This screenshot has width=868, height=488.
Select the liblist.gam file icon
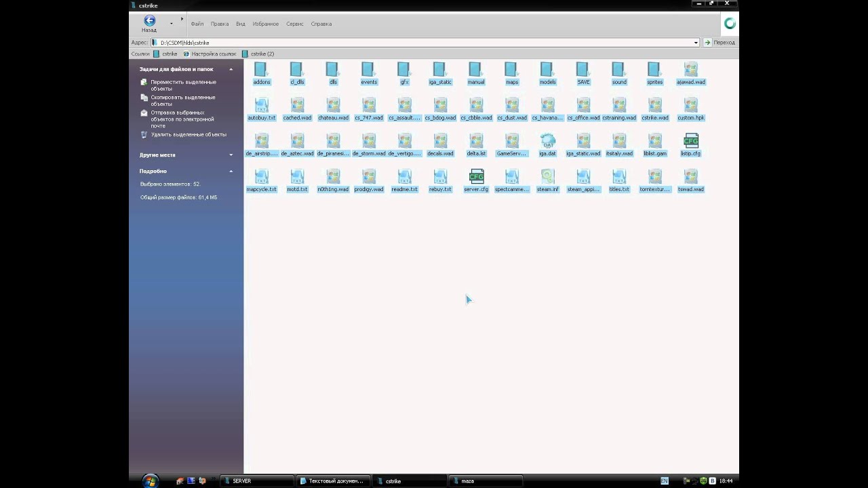point(654,140)
